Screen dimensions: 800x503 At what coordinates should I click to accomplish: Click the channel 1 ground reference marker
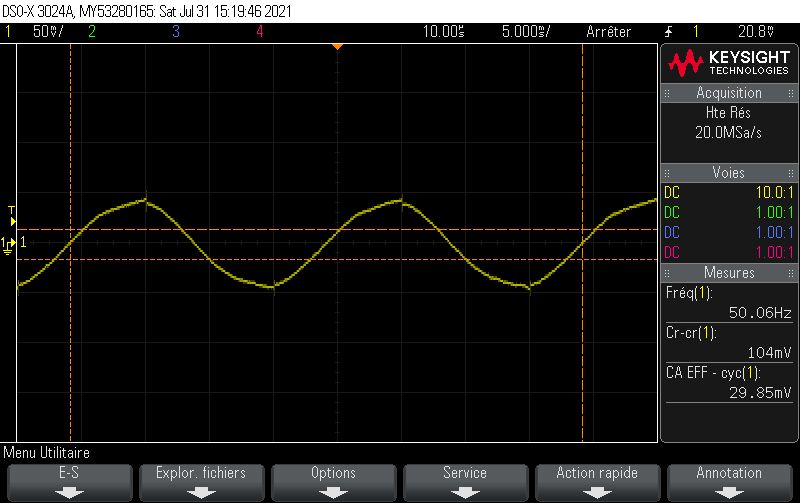9,243
